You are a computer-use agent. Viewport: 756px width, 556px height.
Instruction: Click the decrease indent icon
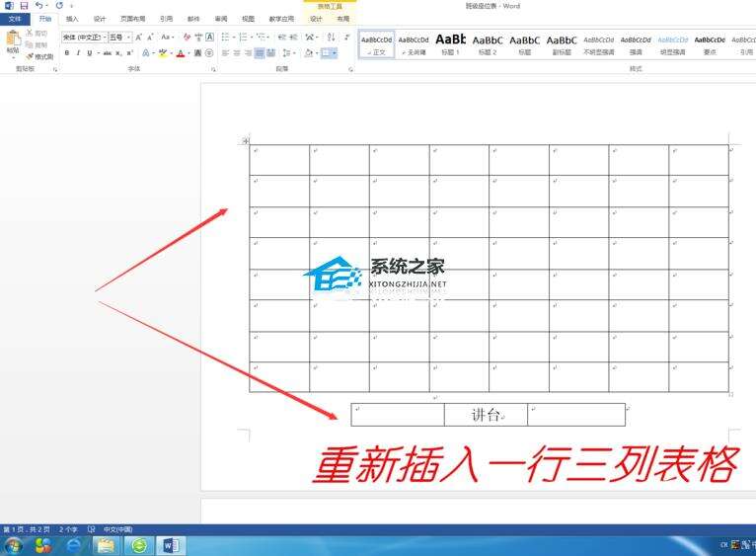coord(282,38)
